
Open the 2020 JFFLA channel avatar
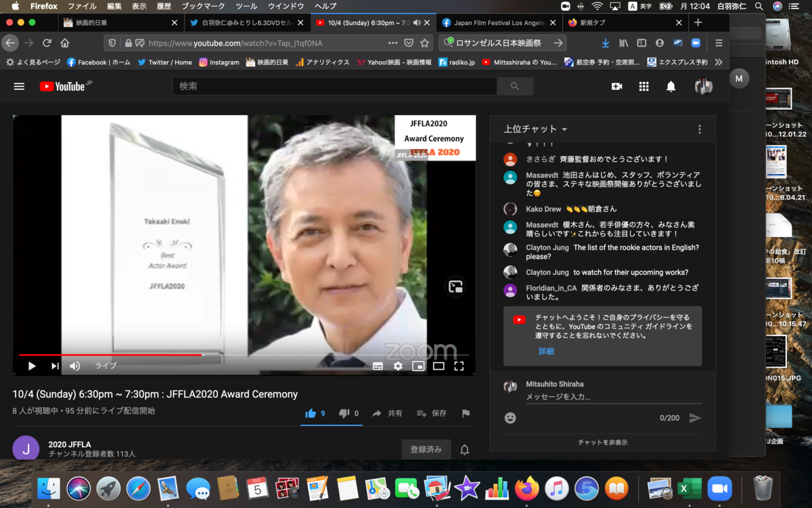point(26,449)
